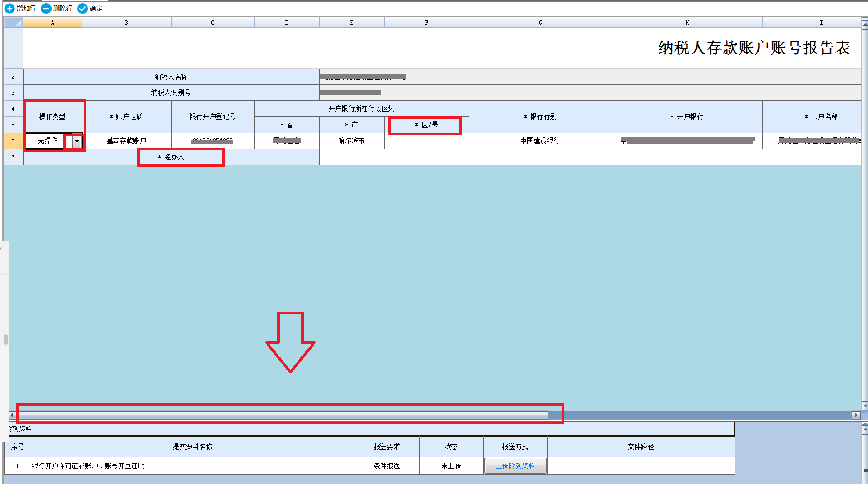Click the 删除行 minus icon

[x=46, y=9]
